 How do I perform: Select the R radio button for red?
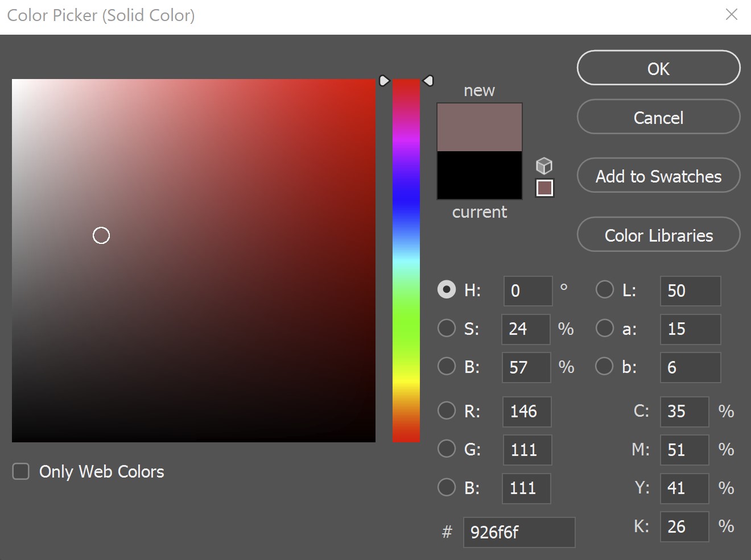click(x=447, y=411)
